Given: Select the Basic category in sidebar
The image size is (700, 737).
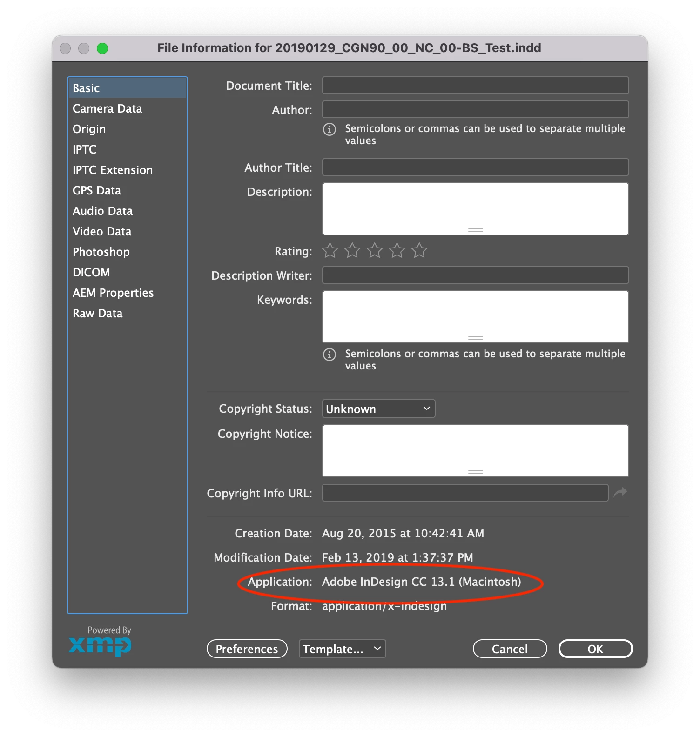Looking at the screenshot, I should click(128, 88).
